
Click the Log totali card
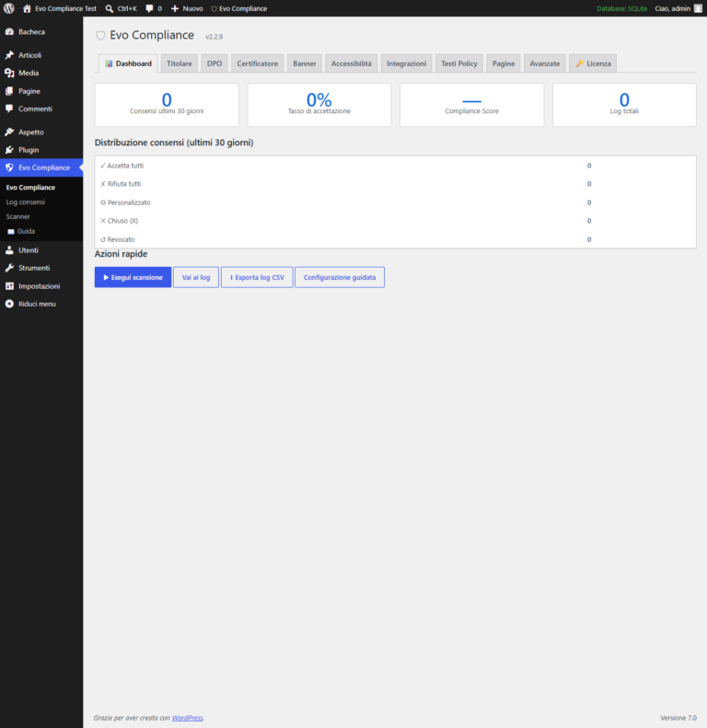pyautogui.click(x=624, y=105)
